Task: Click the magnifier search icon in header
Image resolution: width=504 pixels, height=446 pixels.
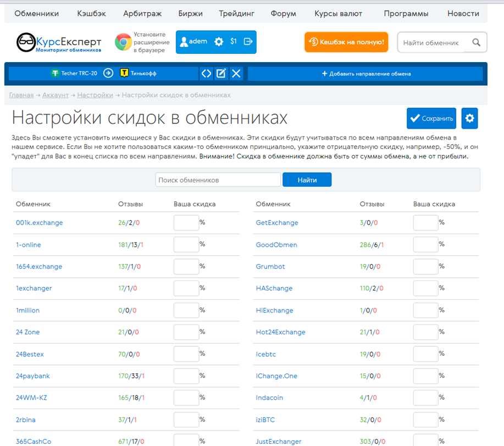Action: coord(476,42)
